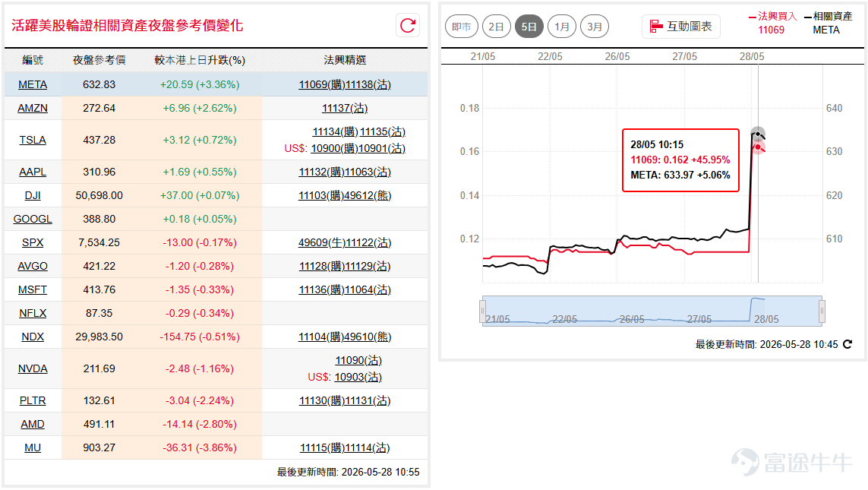Open the AMD ticker link
Viewport: 868px width, 490px height.
(33, 424)
